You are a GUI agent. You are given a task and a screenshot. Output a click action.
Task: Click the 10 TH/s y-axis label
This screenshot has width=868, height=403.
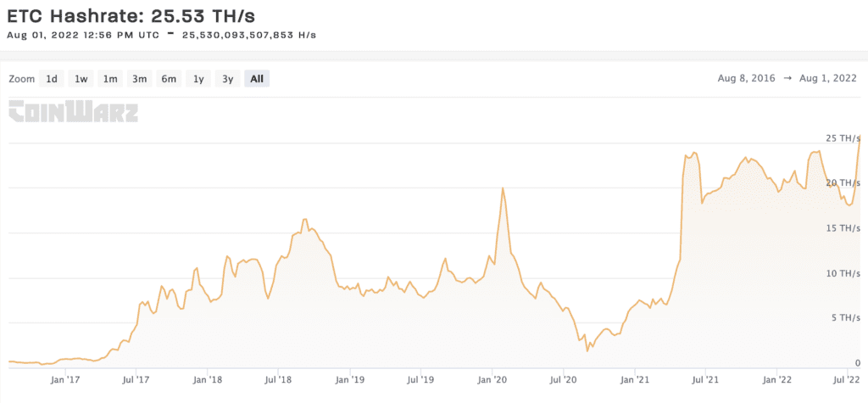[x=843, y=273]
